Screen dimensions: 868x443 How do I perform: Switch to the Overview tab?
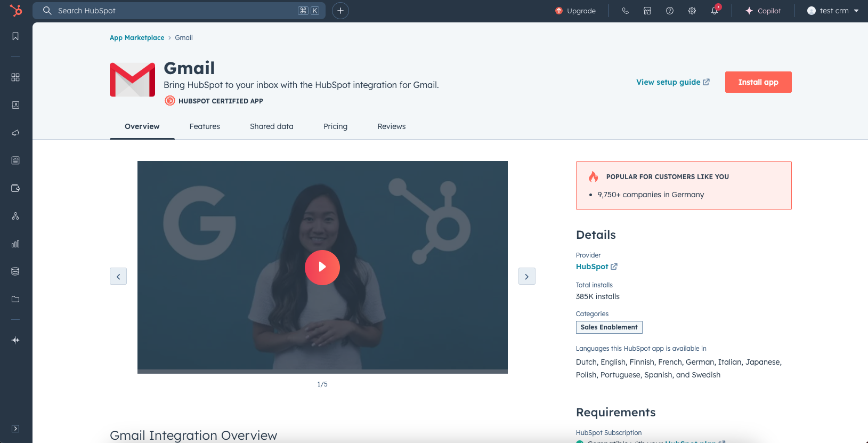point(142,126)
